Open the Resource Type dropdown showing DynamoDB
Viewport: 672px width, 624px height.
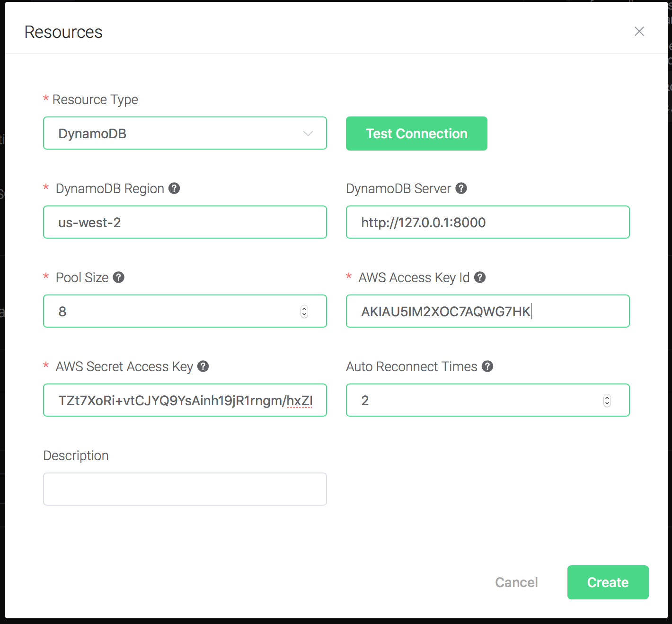click(x=185, y=133)
